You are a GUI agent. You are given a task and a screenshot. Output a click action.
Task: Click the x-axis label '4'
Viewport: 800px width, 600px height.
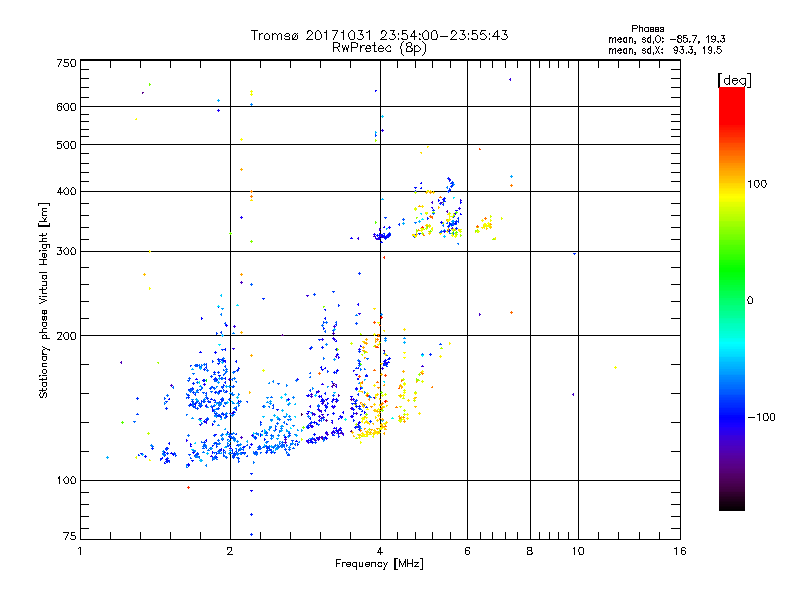380,551
